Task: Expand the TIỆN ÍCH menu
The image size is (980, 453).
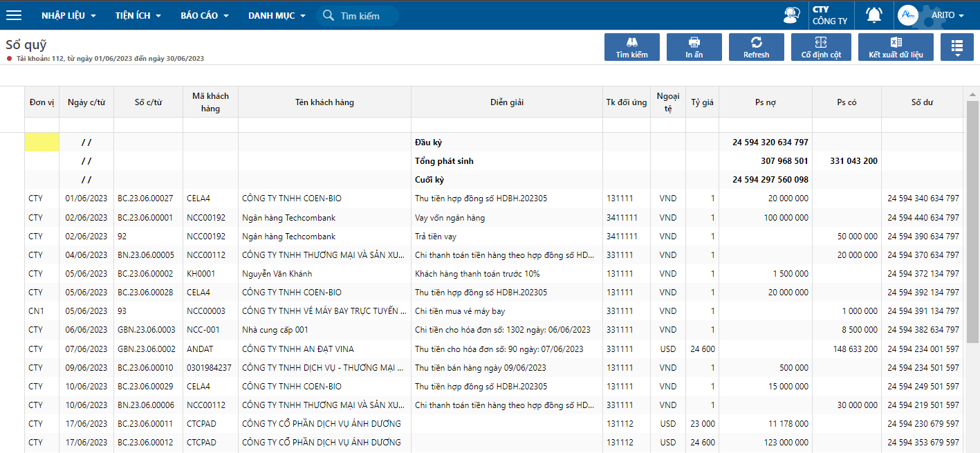Action: pyautogui.click(x=138, y=15)
